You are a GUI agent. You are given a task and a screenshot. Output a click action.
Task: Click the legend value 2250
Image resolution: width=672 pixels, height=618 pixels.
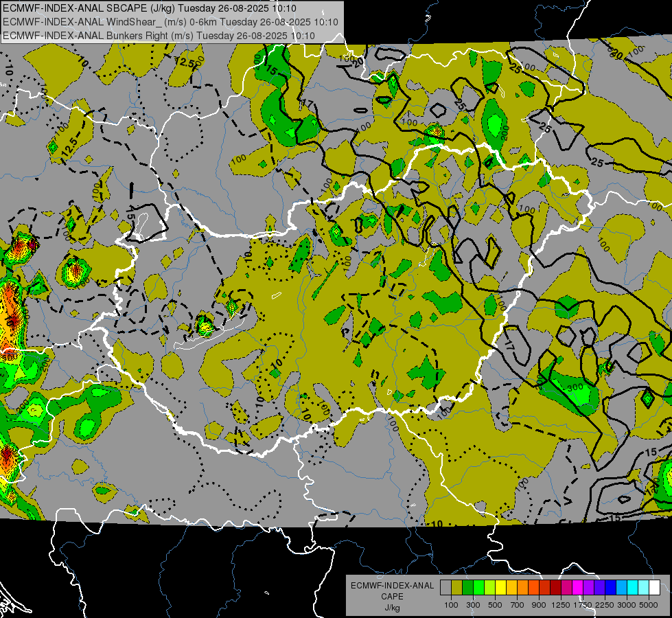point(604,605)
